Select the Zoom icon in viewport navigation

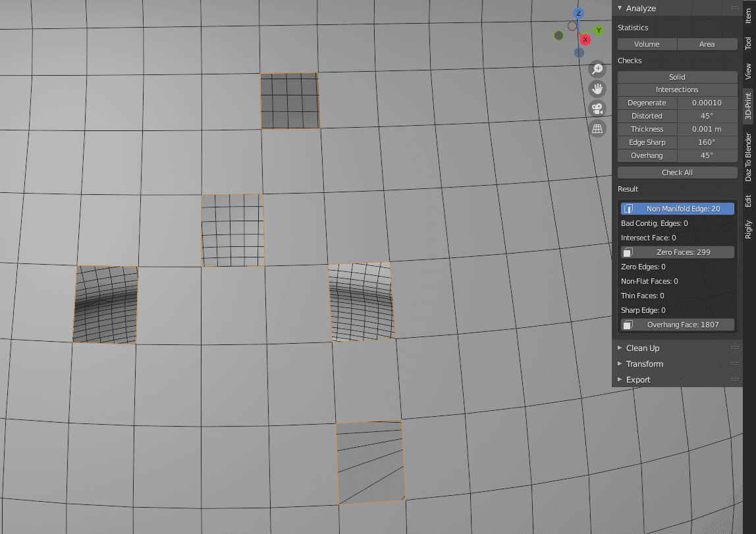[x=597, y=68]
